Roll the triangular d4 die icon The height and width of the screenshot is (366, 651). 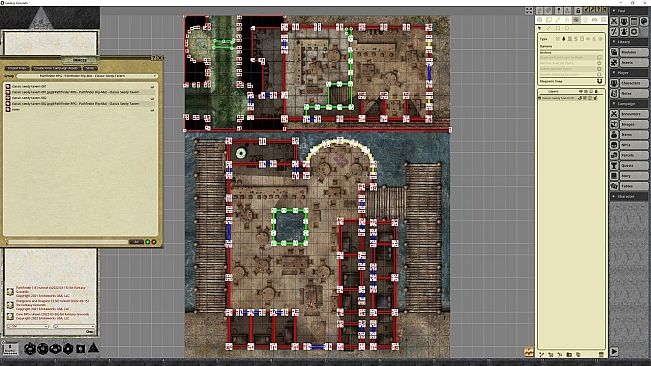(x=93, y=348)
